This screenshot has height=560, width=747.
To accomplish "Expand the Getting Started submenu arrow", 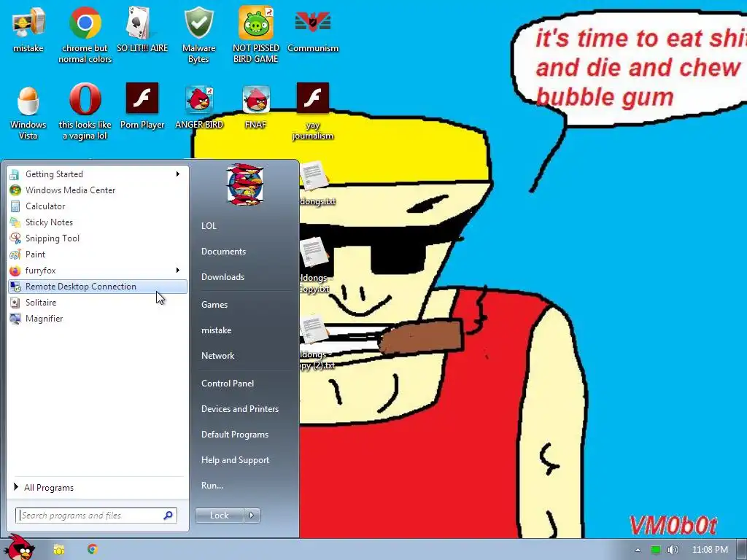I will (178, 174).
